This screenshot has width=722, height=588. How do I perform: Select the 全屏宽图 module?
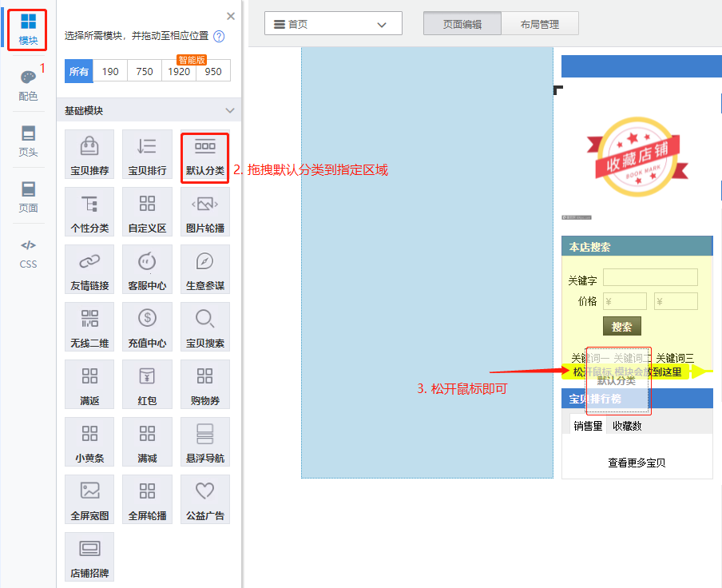(x=89, y=499)
